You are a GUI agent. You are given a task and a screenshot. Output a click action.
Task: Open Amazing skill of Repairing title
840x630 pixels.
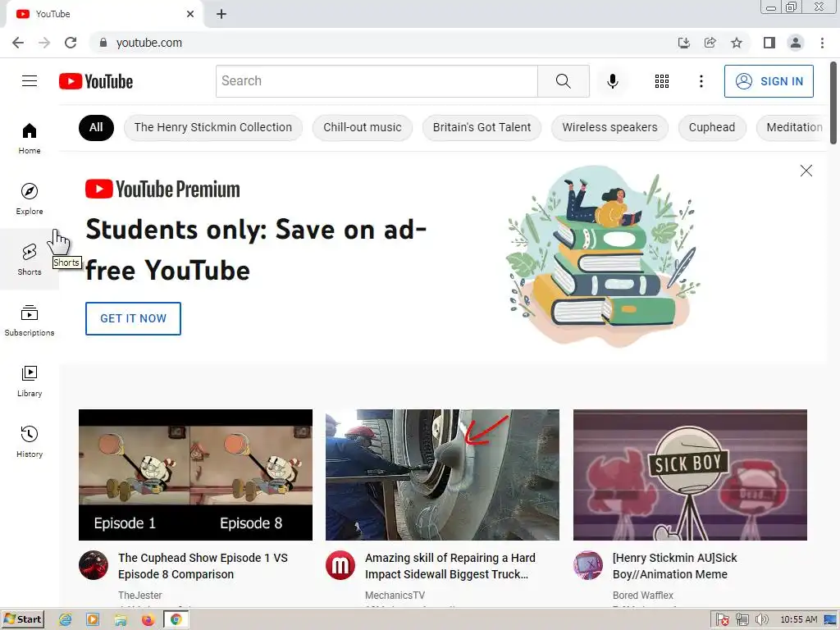tap(450, 566)
